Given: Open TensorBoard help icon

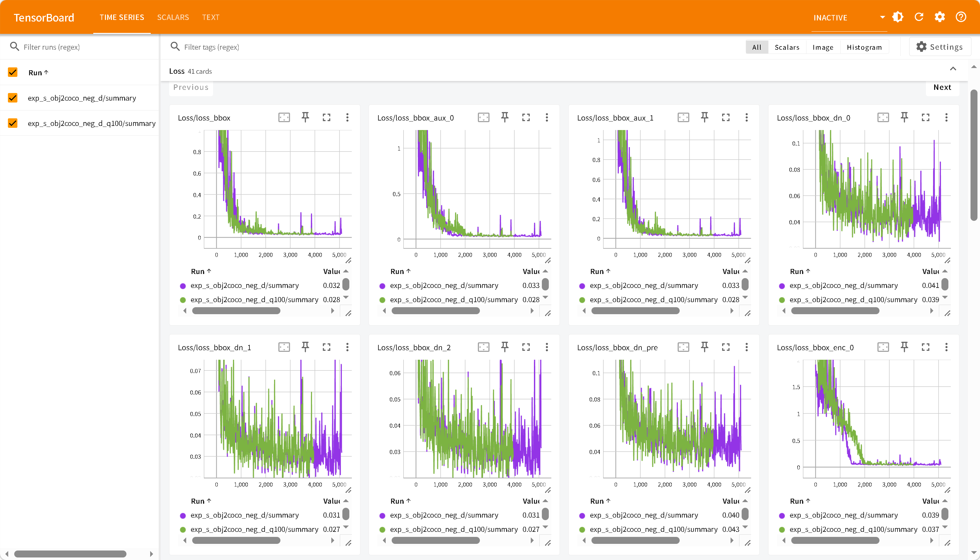Looking at the screenshot, I should click(x=961, y=17).
